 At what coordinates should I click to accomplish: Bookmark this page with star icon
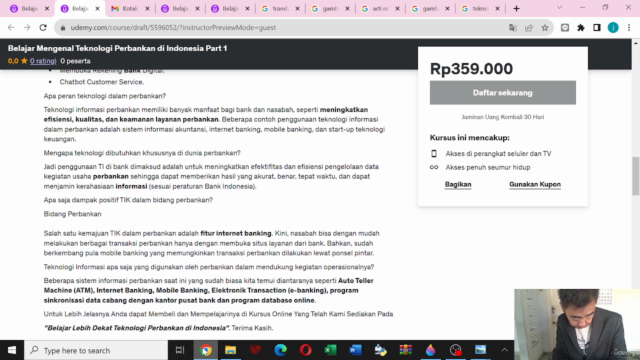(x=545, y=28)
